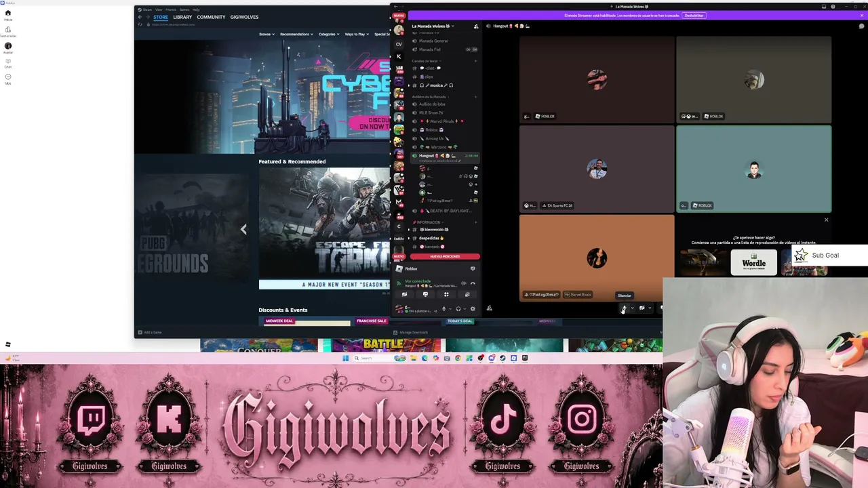The height and width of the screenshot is (488, 868).
Task: Open the Games menu in Steam
Action: pos(184,9)
